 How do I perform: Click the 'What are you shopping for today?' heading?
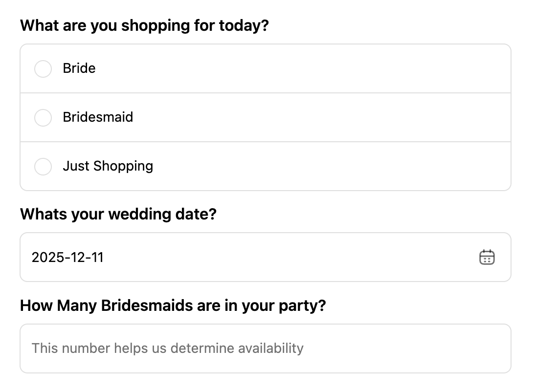click(144, 25)
